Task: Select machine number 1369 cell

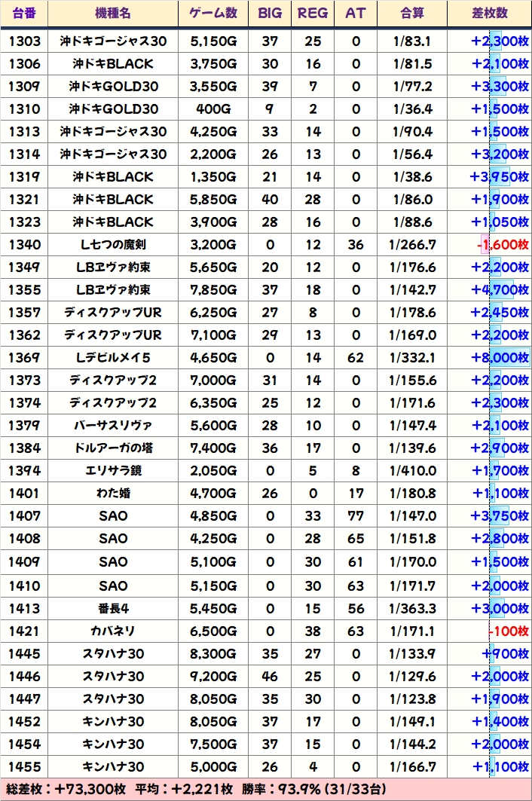Action: (x=25, y=358)
